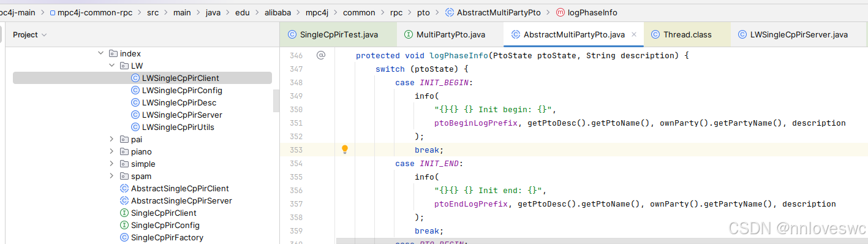The height and width of the screenshot is (244, 868).
Task: Click line number 354 in gutter
Action: coord(296,164)
